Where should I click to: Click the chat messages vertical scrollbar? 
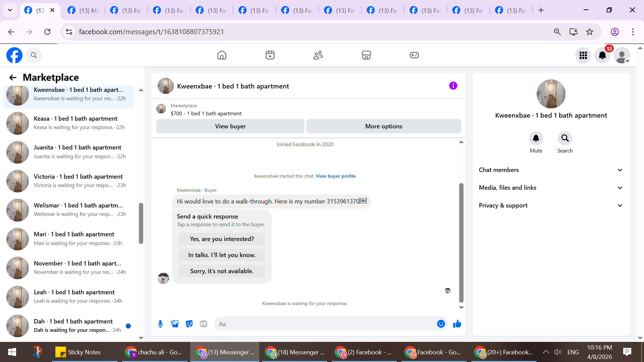461,243
